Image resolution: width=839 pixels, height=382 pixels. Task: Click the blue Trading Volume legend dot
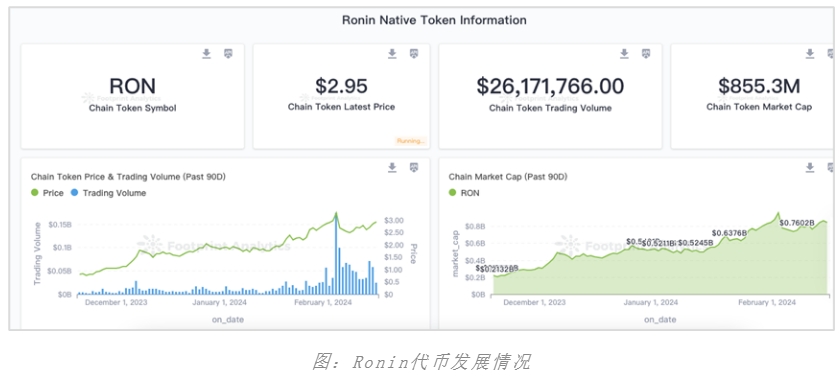point(74,193)
